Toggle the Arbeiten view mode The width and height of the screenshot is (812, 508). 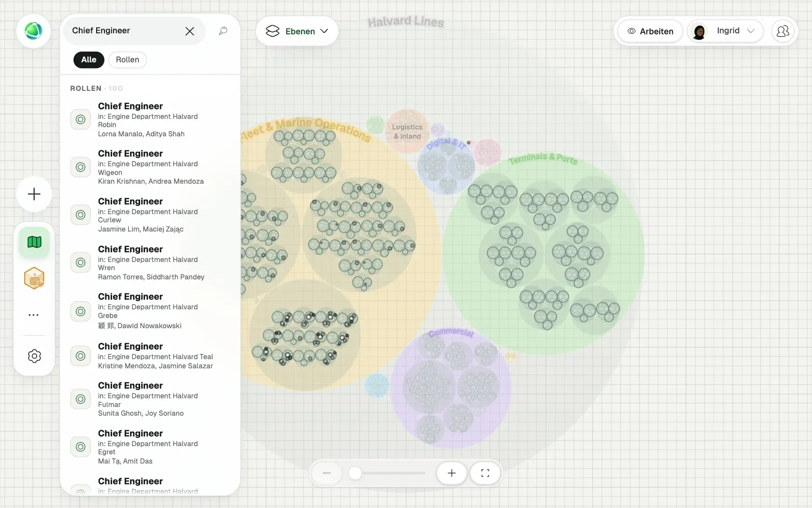point(650,31)
